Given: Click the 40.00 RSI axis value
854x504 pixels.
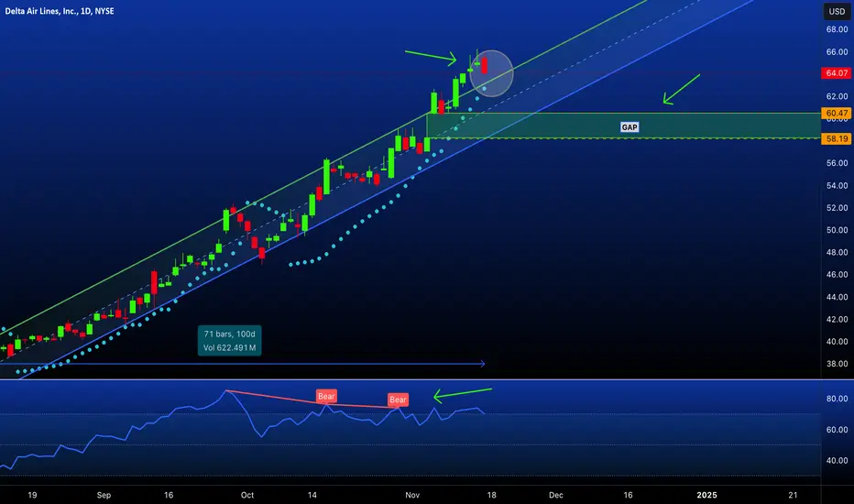Looking at the screenshot, I should tap(837, 460).
